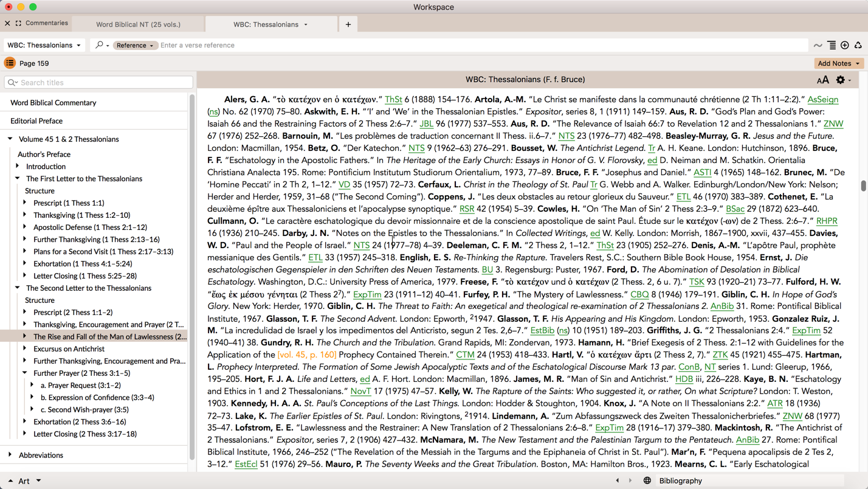The width and height of the screenshot is (868, 489).
Task: Expand the Art panel using the up triangle
Action: (10, 480)
